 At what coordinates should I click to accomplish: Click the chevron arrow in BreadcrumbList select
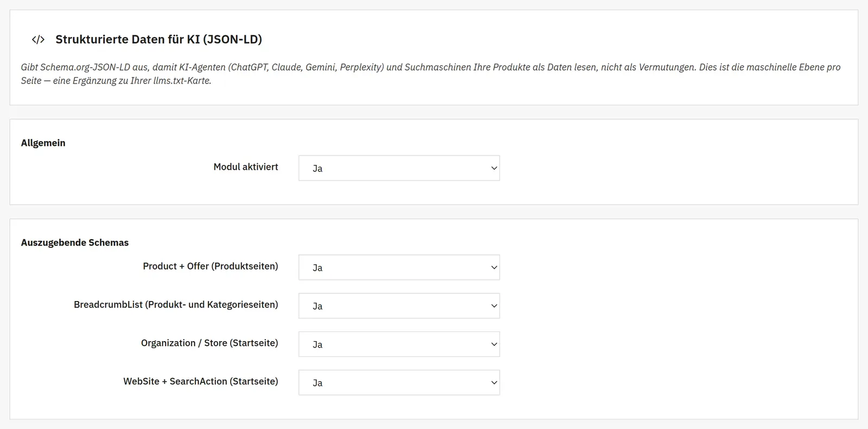coord(494,306)
